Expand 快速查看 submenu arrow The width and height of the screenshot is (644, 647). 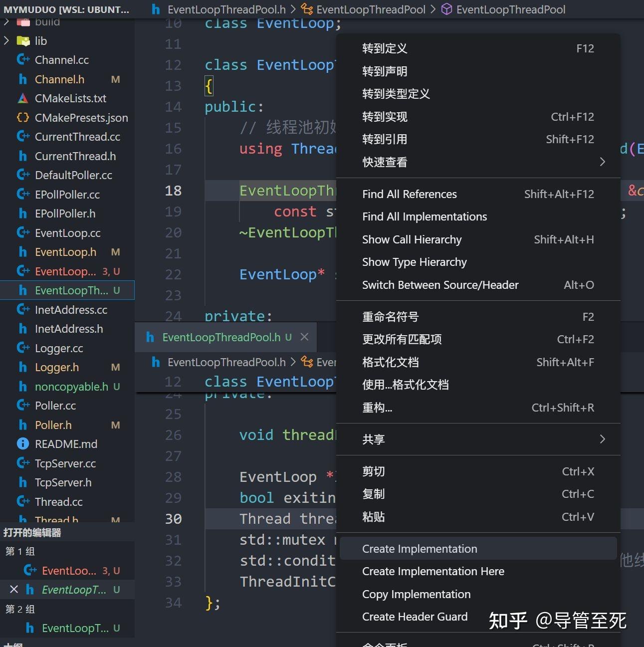[x=602, y=162]
